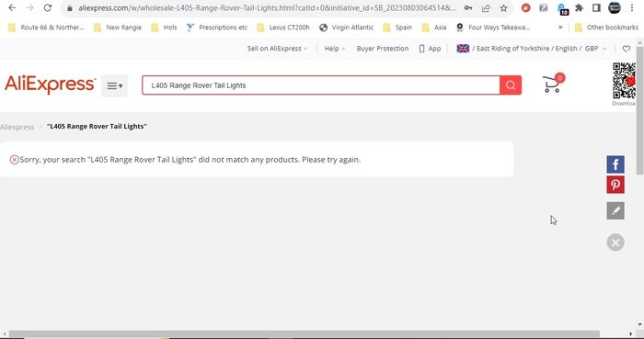Click the App phone icon link
This screenshot has height=339, width=644.
(430, 49)
